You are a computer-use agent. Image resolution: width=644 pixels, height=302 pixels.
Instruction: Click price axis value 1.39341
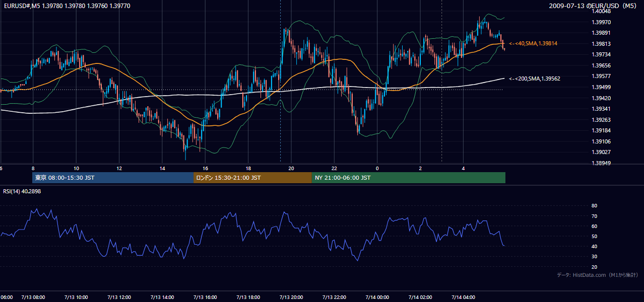601,109
